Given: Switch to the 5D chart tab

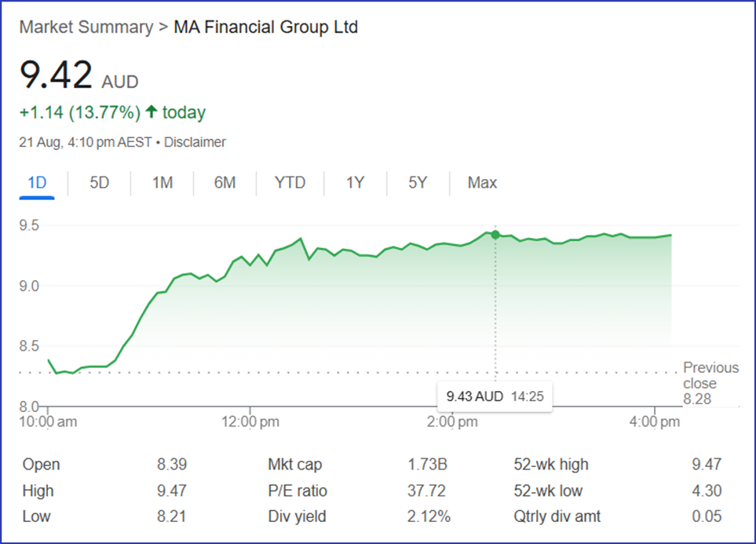Looking at the screenshot, I should [x=99, y=183].
